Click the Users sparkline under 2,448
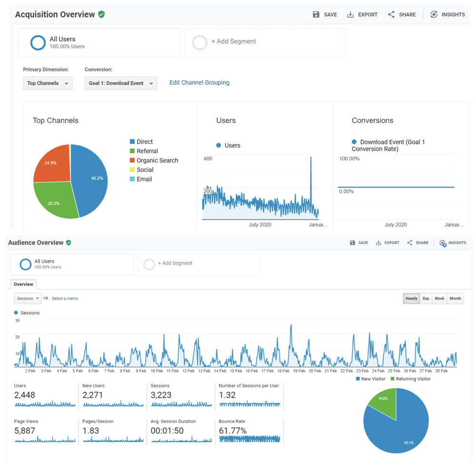The height and width of the screenshot is (462, 476). tap(45, 404)
